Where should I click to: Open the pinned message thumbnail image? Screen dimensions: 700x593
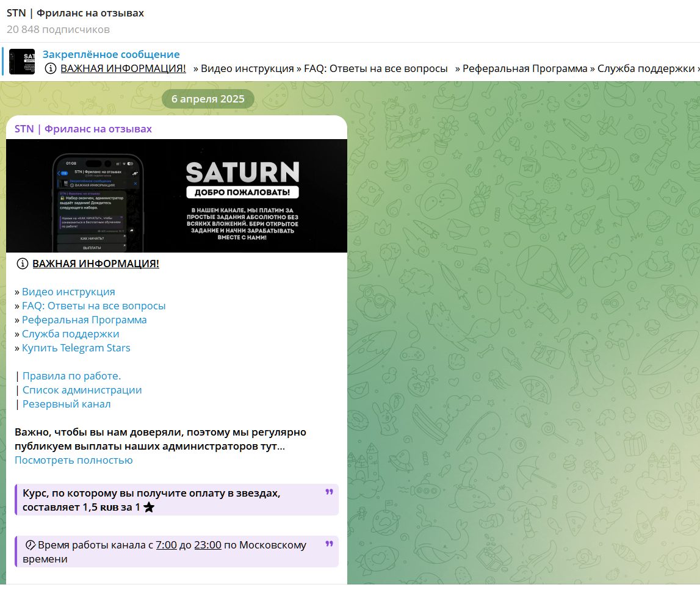22,62
